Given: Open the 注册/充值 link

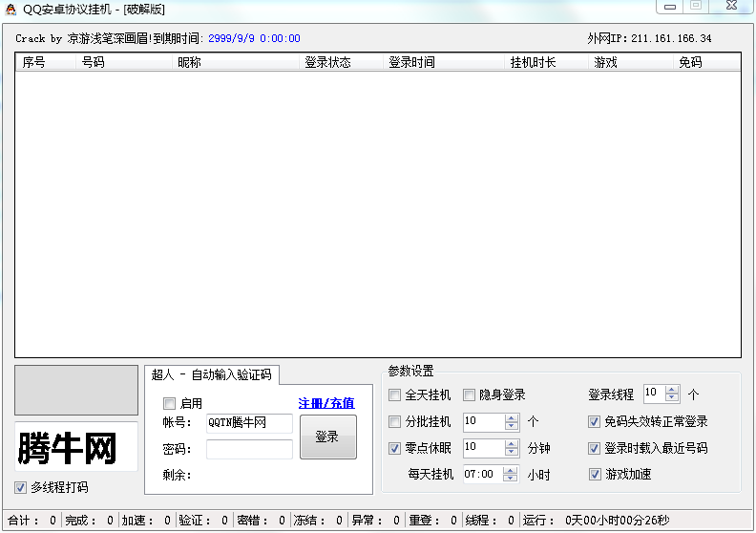Looking at the screenshot, I should pyautogui.click(x=325, y=403).
